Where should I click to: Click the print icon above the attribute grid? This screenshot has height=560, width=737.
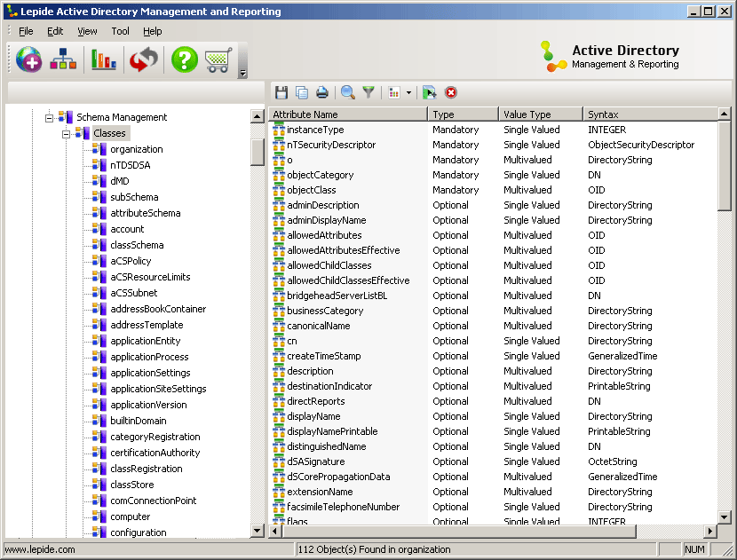pyautogui.click(x=320, y=91)
